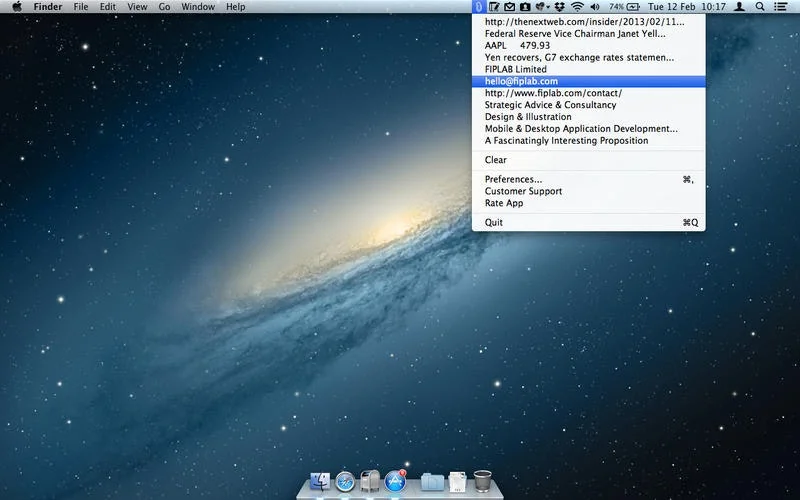Open the Mail stamp icon in Dock

[370, 481]
